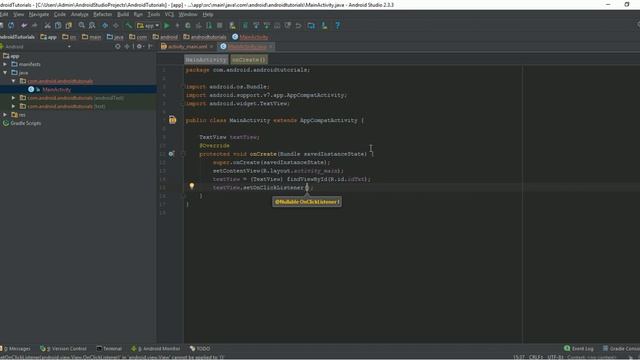Click the @Nullable OnClickListener parameter hint

pyautogui.click(x=307, y=202)
